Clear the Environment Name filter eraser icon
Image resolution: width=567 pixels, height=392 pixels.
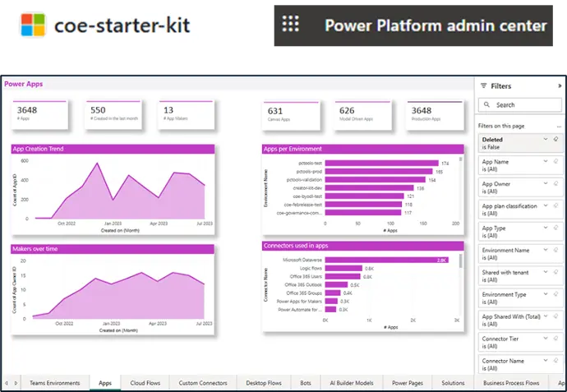tap(555, 250)
